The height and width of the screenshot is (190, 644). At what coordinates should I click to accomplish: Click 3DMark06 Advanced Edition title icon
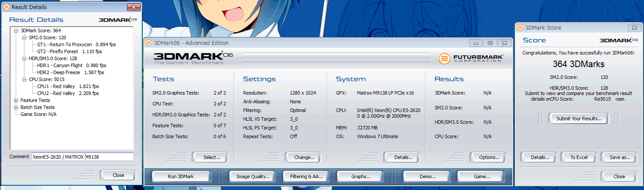pos(149,43)
